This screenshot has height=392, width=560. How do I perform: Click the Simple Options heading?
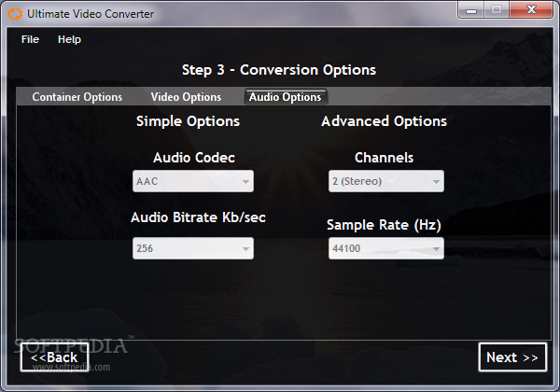pos(188,121)
